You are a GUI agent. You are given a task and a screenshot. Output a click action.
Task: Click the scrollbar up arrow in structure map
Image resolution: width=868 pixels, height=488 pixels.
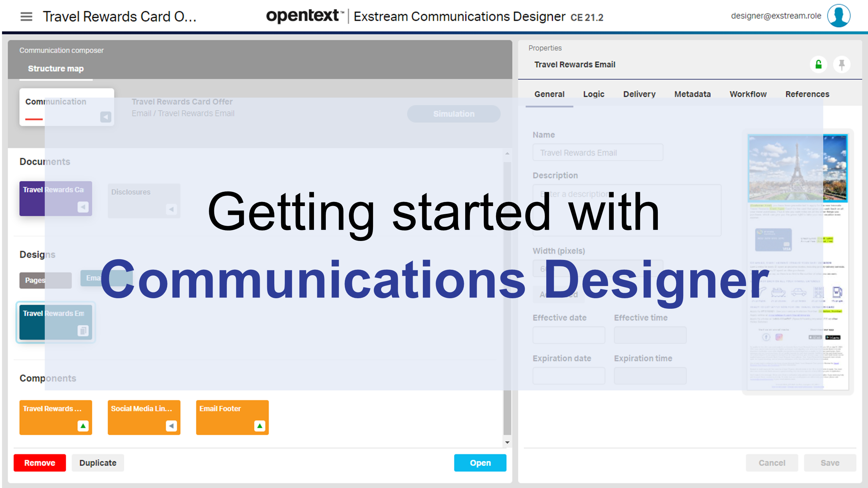click(507, 154)
